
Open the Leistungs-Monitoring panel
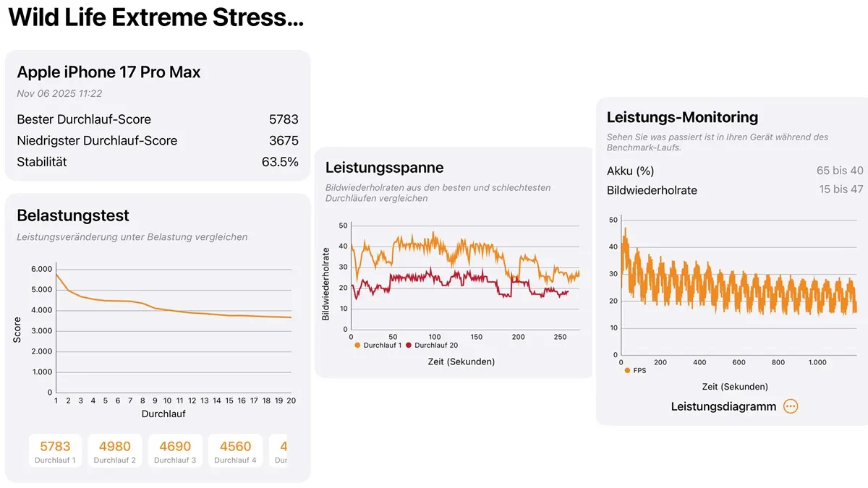click(x=681, y=117)
